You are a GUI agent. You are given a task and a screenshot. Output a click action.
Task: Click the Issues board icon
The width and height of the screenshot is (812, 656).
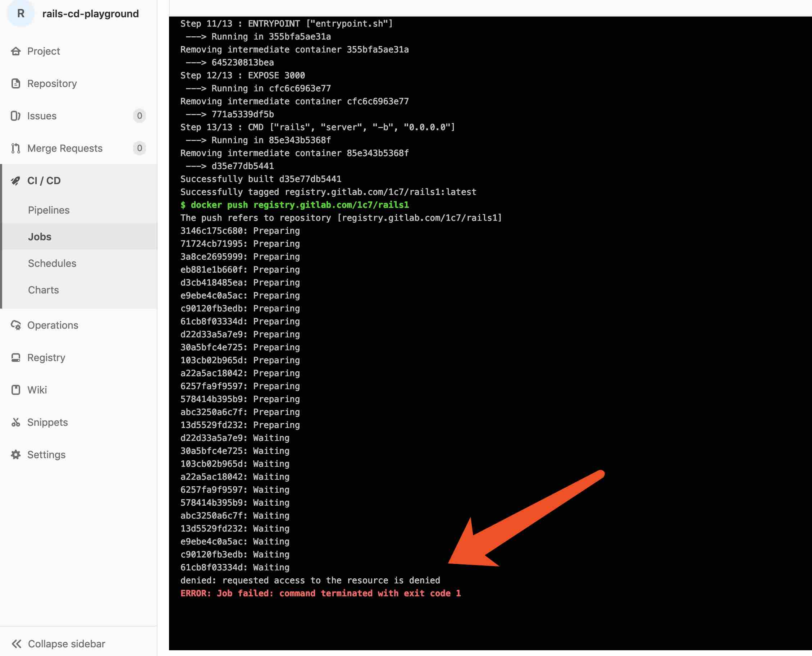point(15,116)
